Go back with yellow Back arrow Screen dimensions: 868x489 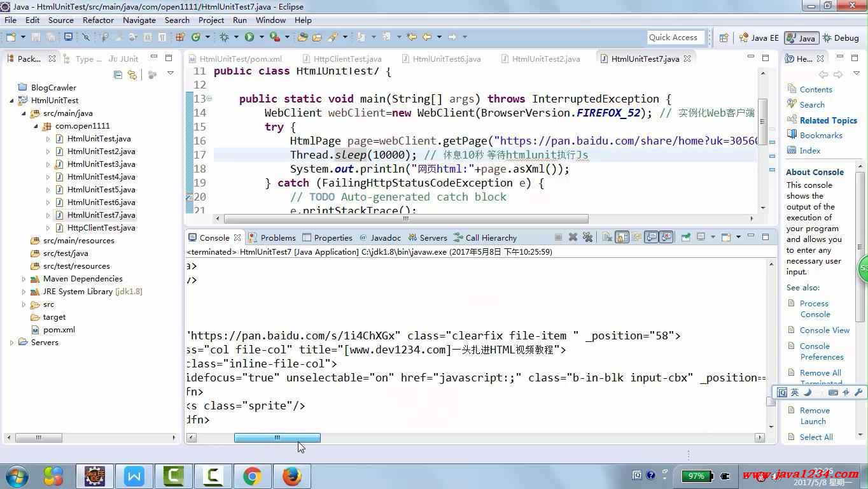tap(427, 37)
